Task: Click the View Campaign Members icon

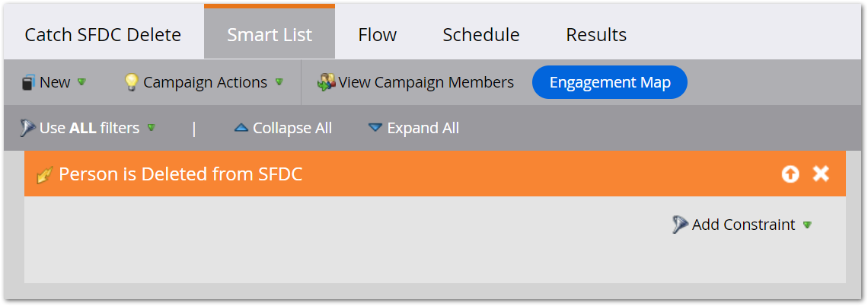Action: 327,82
